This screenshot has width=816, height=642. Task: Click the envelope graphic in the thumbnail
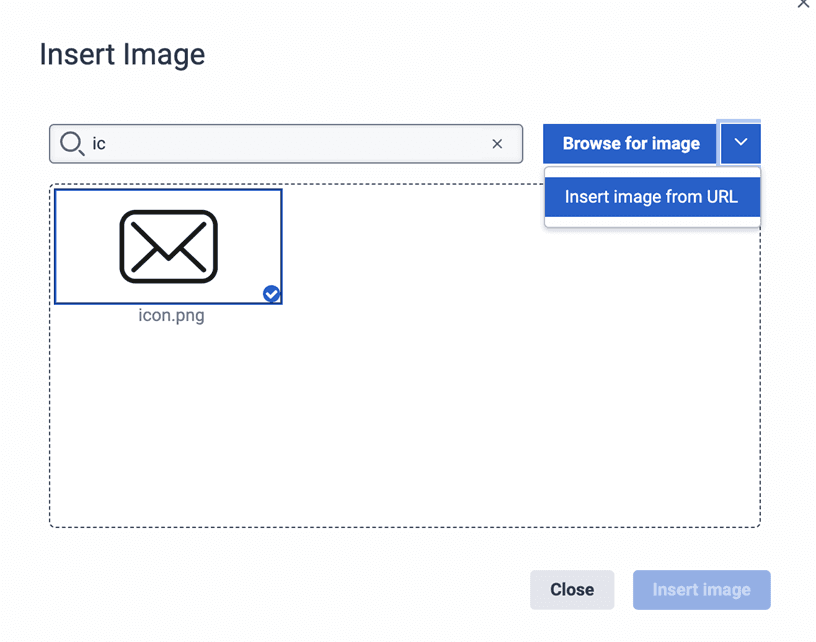[x=168, y=246]
